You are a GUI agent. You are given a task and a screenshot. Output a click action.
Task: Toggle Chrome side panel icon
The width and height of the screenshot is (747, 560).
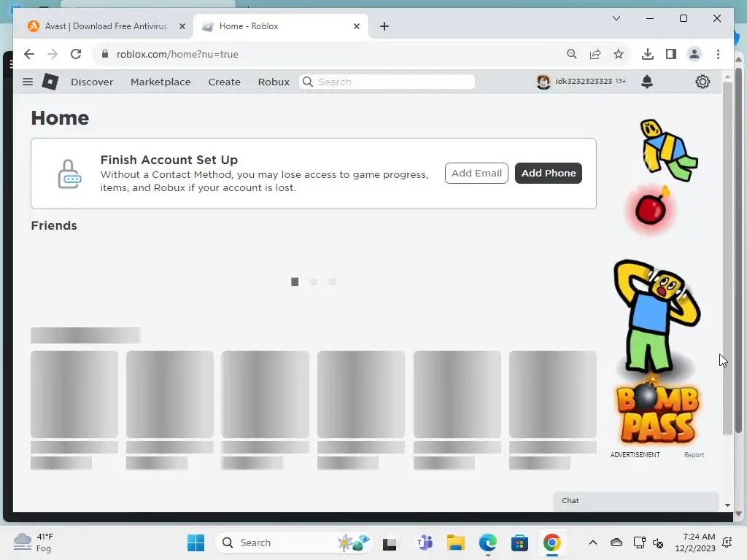[671, 54]
